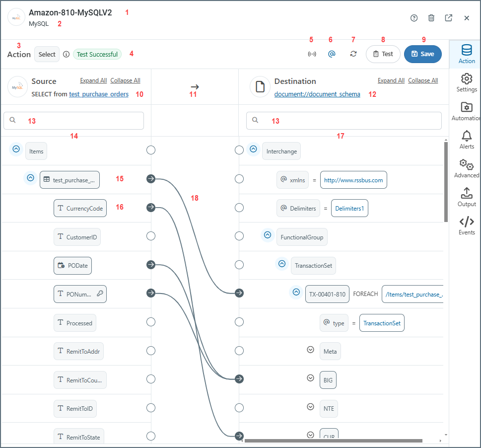The width and height of the screenshot is (481, 448).
Task: Click the help question mark icon
Action: (414, 18)
